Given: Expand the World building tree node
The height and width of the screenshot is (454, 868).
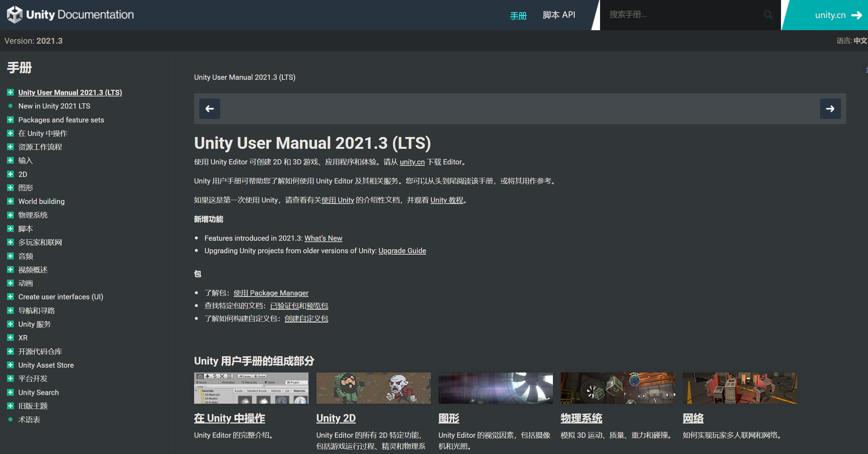Looking at the screenshot, I should pos(10,202).
